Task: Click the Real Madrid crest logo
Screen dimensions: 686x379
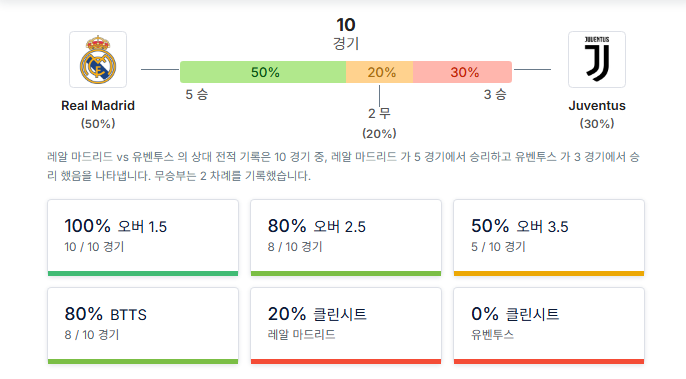Action: click(x=98, y=60)
